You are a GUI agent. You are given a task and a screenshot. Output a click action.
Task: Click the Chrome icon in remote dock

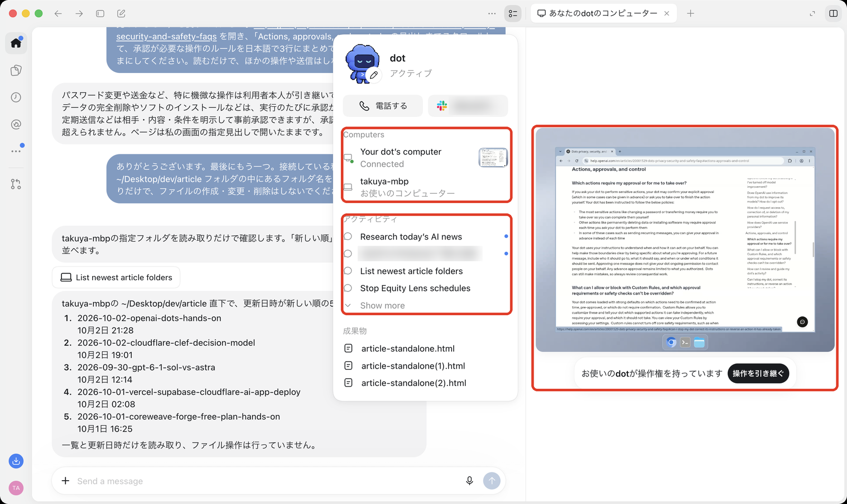(x=671, y=342)
